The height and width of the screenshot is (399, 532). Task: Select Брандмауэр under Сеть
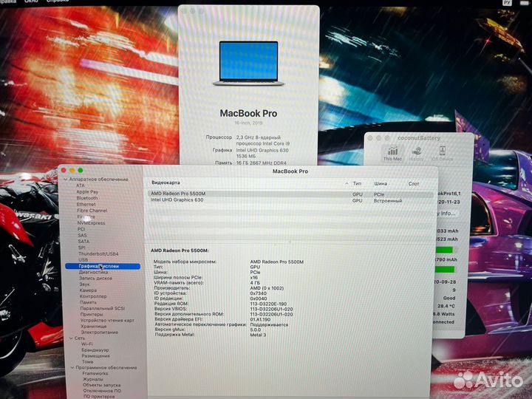point(95,349)
